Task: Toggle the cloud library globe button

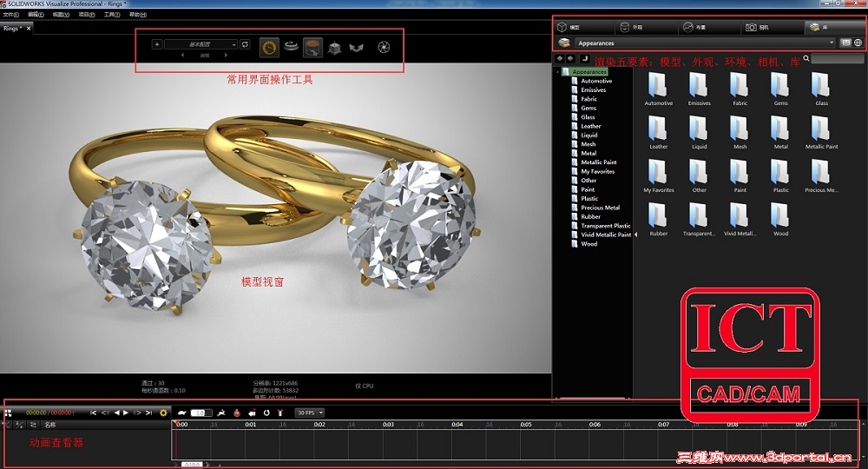Action: (x=858, y=43)
